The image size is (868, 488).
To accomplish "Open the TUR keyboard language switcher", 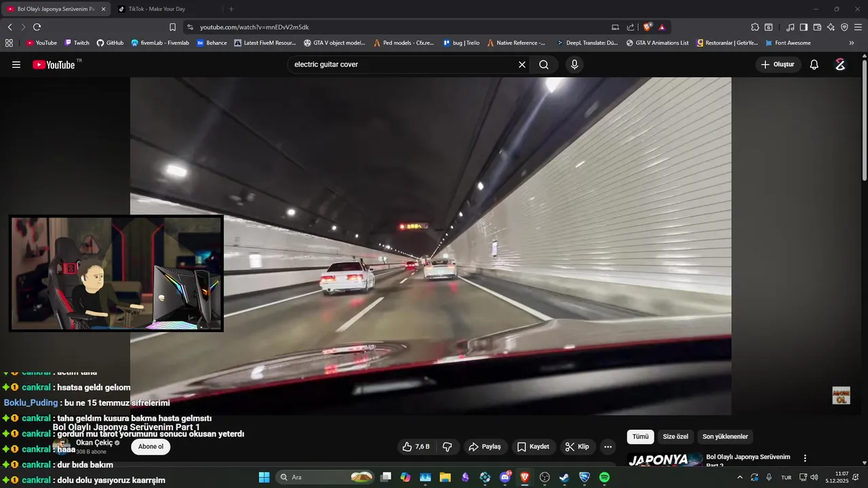I will (786, 477).
